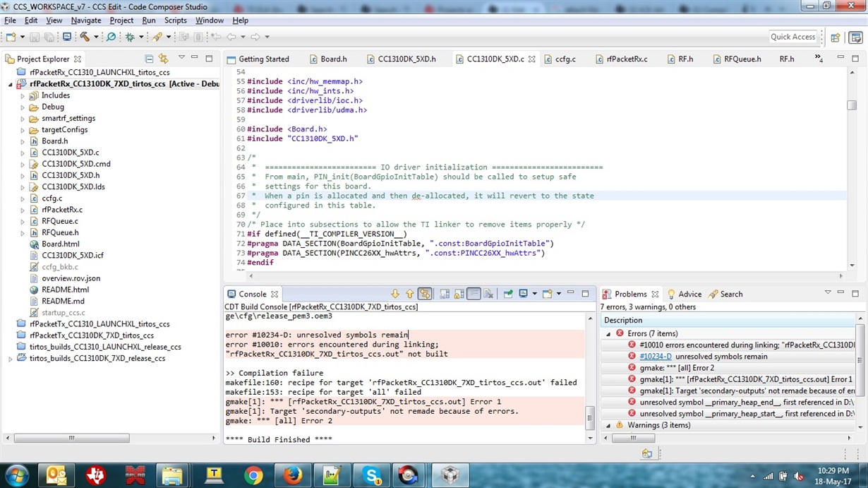Select rfPacketRx.c in Project Explorer

(61, 210)
